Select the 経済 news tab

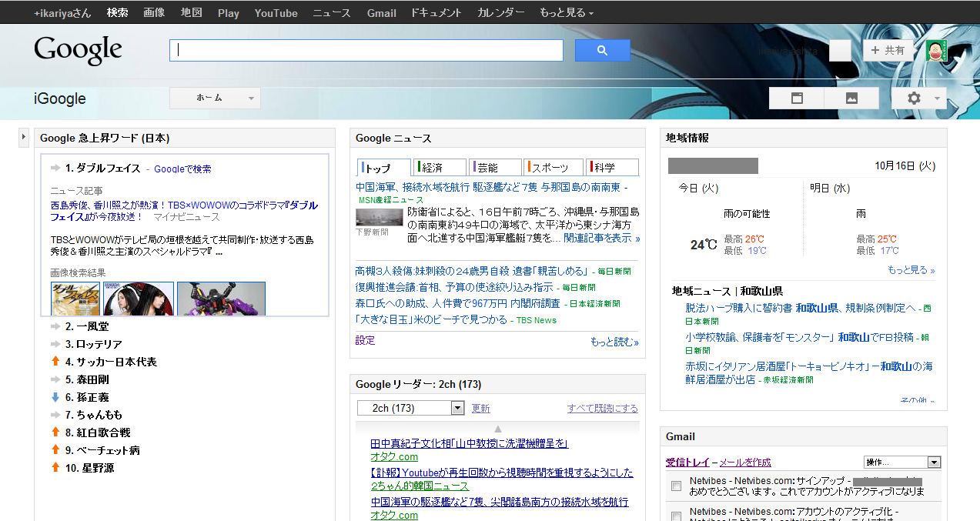coord(439,168)
